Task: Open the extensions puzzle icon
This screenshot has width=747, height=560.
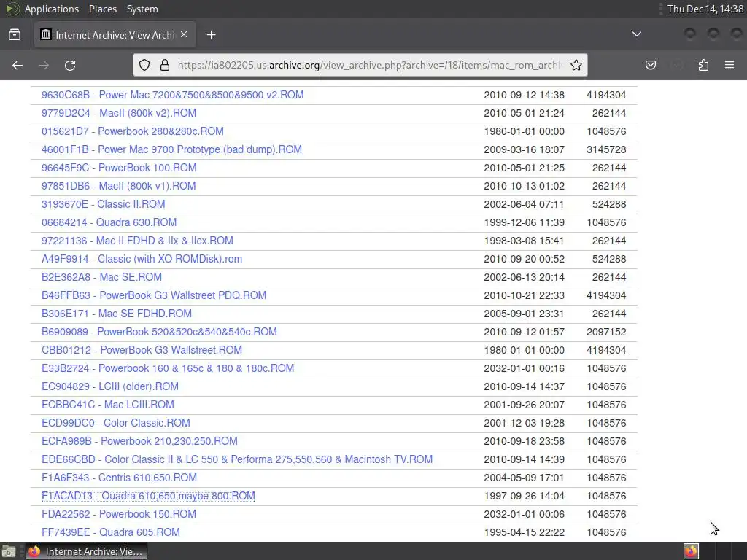Action: [x=703, y=65]
